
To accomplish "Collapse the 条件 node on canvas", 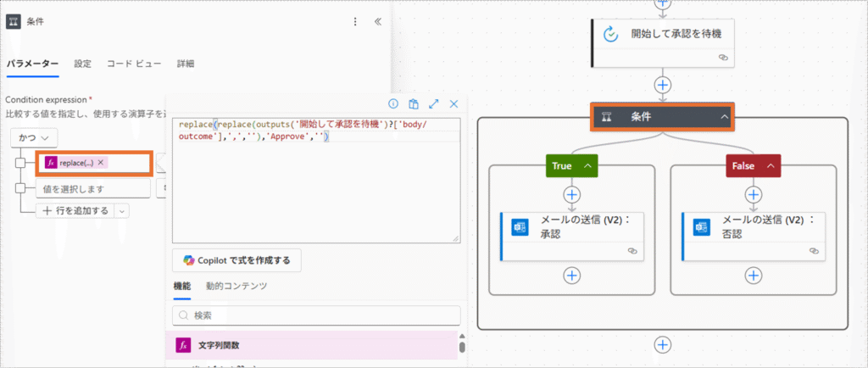I will tap(724, 116).
